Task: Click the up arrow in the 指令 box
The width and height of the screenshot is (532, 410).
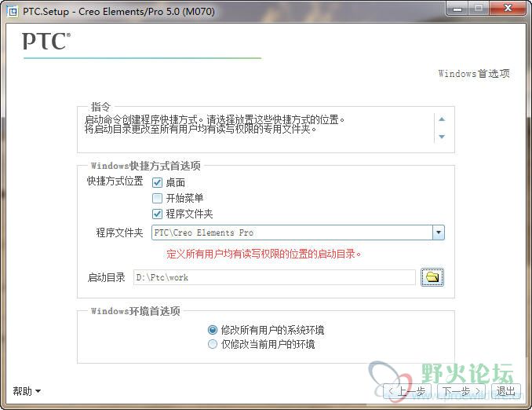Action: 442,119
